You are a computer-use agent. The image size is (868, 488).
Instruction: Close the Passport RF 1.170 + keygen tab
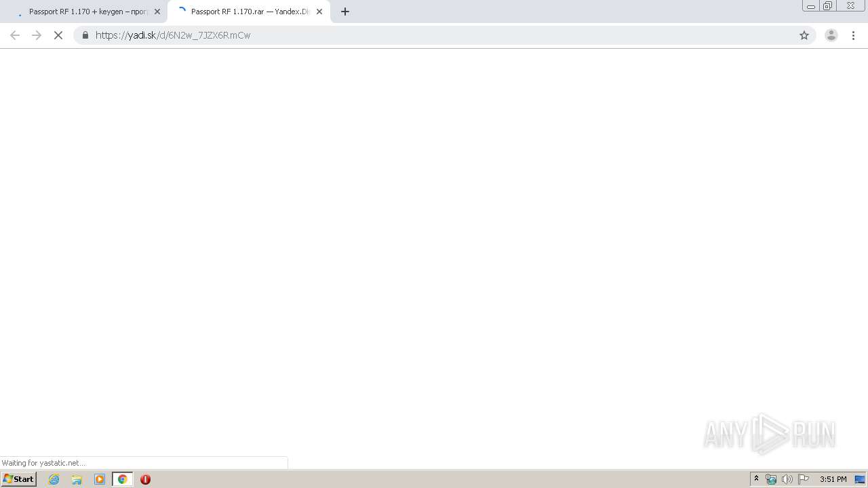tap(157, 12)
